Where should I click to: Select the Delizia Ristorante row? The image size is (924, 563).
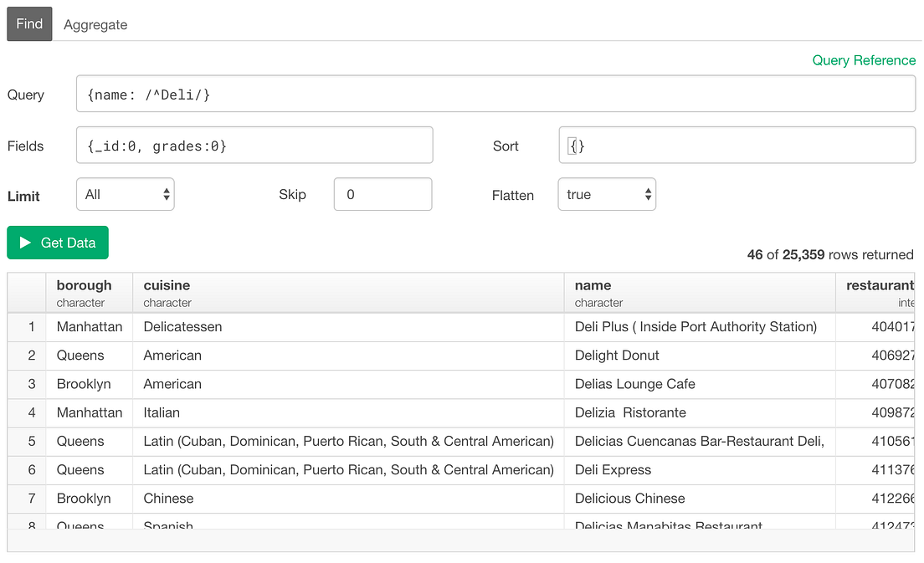(418, 412)
